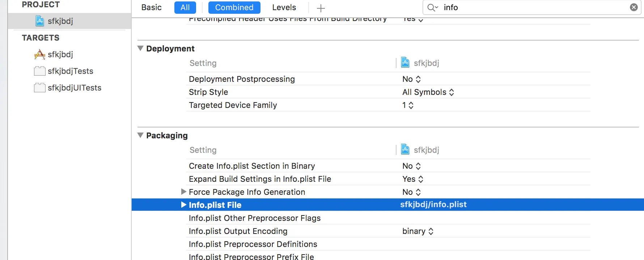This screenshot has height=260, width=644.
Task: Clear the search field with X icon
Action: 634,7
